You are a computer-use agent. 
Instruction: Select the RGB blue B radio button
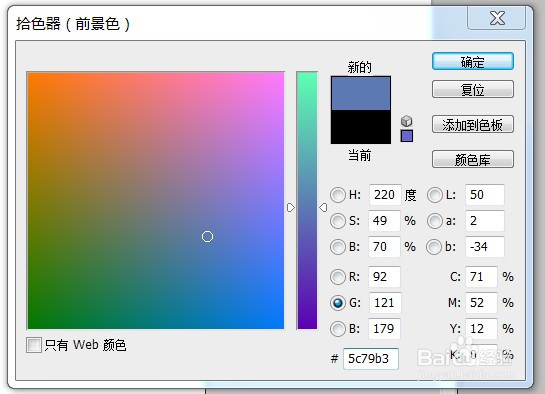point(337,329)
